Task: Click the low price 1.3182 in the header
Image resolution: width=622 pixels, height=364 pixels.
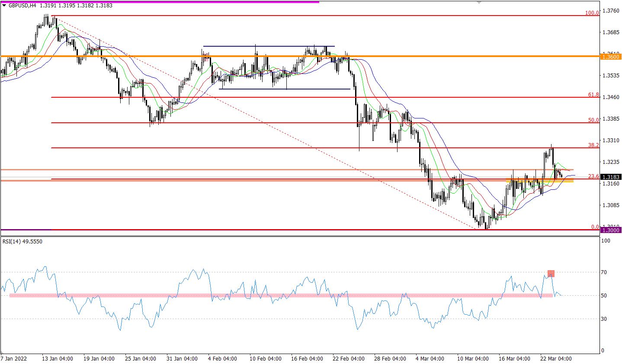Action: tap(86, 6)
